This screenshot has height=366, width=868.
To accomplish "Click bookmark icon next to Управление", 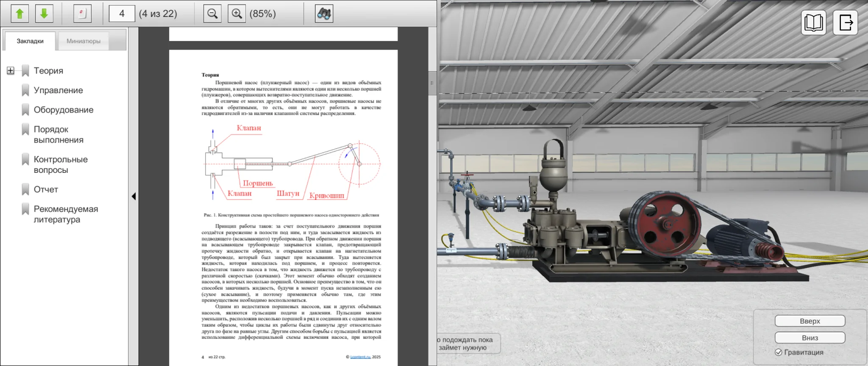I will pos(25,90).
